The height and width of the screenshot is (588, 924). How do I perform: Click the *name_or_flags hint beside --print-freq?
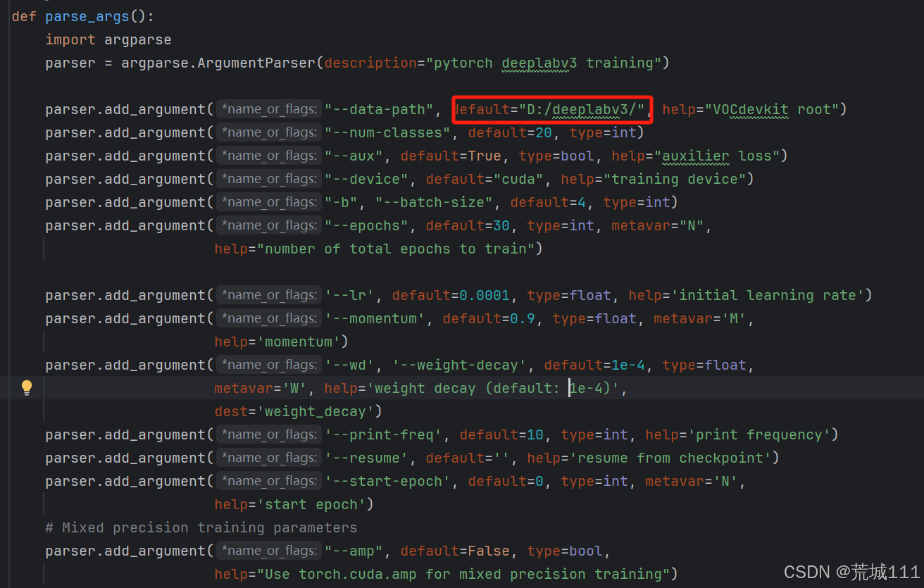click(x=268, y=434)
